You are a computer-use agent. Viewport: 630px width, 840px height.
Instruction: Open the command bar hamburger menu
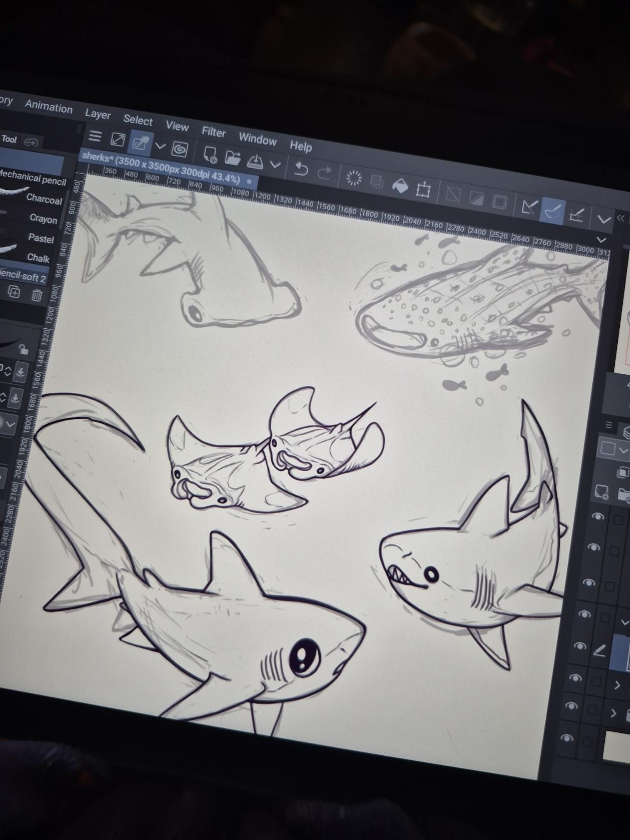pos(95,136)
